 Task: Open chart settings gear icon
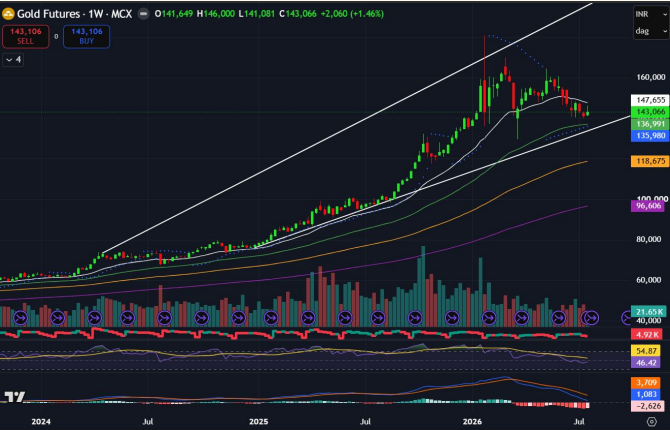click(x=652, y=421)
